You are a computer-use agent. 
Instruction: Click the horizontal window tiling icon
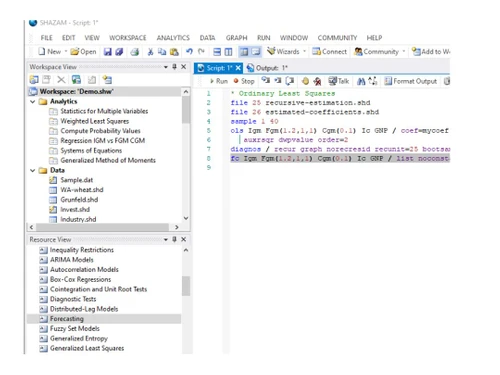(x=217, y=52)
